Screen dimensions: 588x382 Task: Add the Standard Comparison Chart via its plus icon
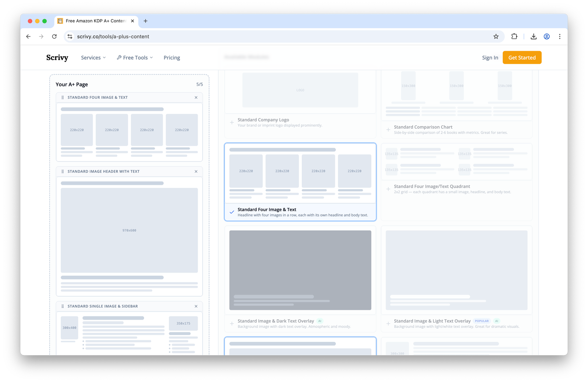point(388,129)
